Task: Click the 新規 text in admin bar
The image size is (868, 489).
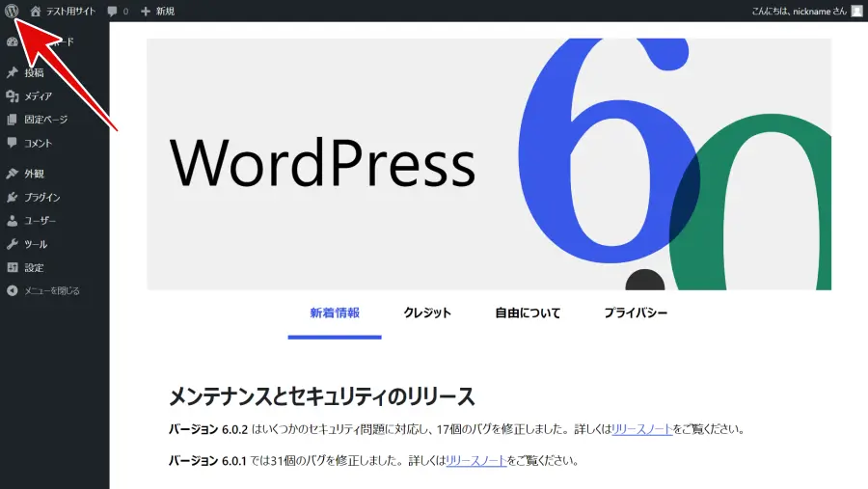Action: pos(165,11)
